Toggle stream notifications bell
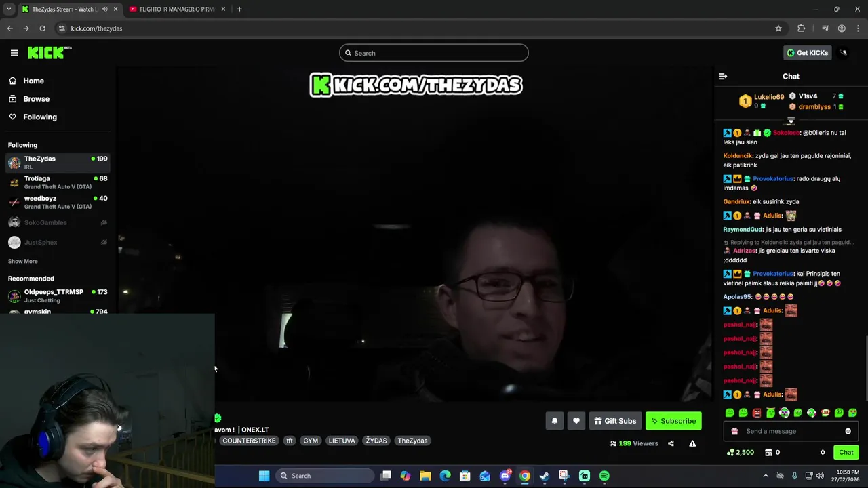The image size is (868, 488). click(x=554, y=421)
